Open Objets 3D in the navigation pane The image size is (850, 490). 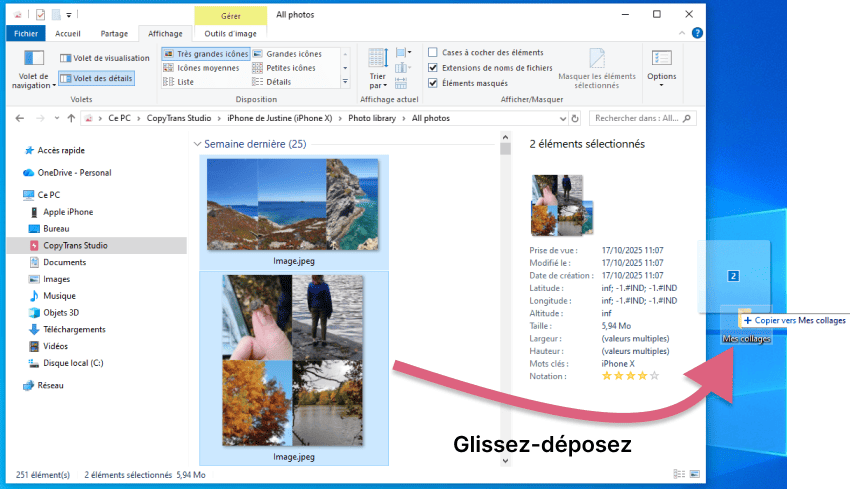pos(54,313)
